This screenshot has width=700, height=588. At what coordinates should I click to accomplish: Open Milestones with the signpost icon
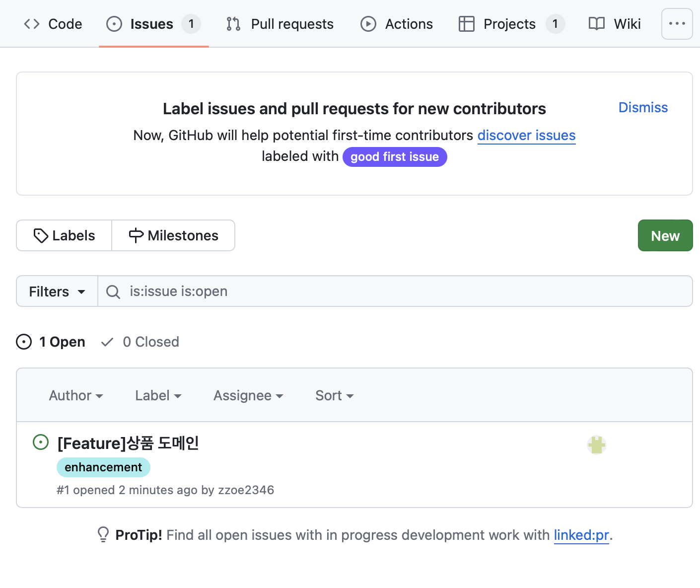pos(173,235)
